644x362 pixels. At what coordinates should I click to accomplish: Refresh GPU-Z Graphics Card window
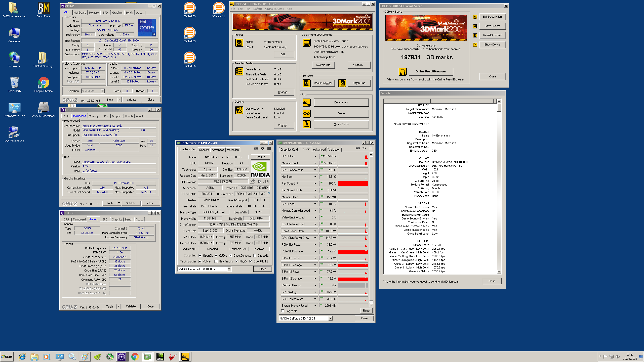tap(262, 148)
